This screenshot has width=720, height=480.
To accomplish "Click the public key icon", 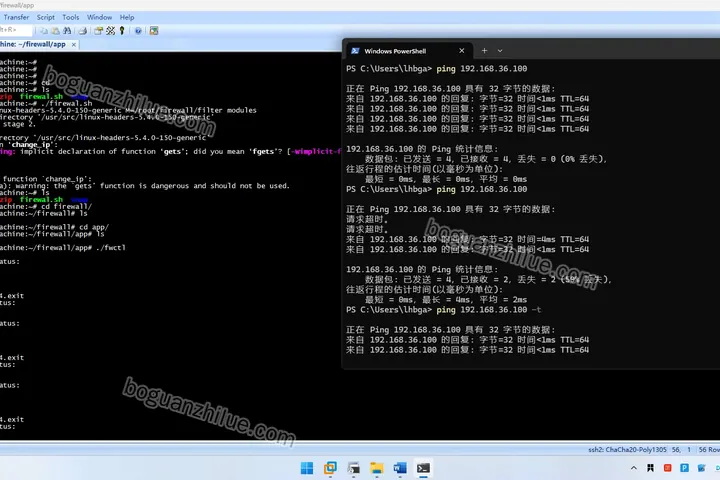I will pyautogui.click(x=122, y=31).
